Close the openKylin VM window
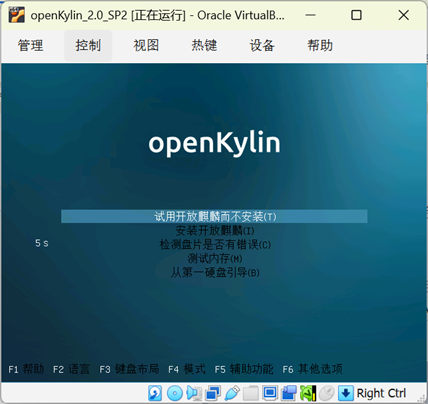The image size is (428, 404). coord(404,15)
